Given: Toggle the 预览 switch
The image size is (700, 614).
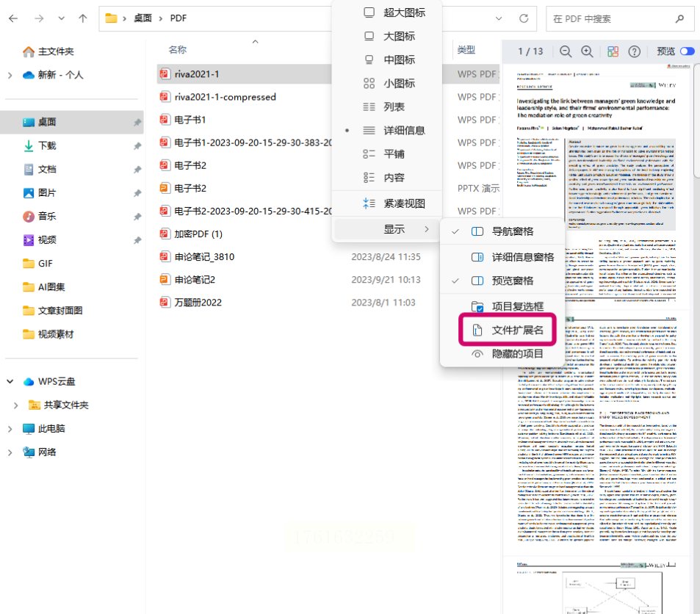Looking at the screenshot, I should [688, 51].
